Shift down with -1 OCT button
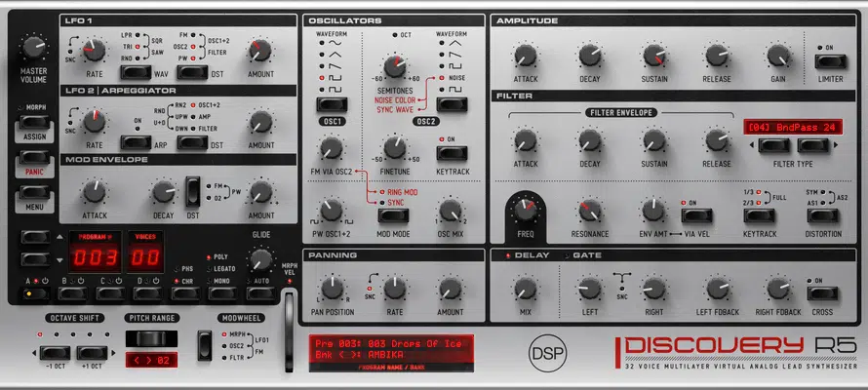The width and height of the screenshot is (868, 390). tap(55, 353)
